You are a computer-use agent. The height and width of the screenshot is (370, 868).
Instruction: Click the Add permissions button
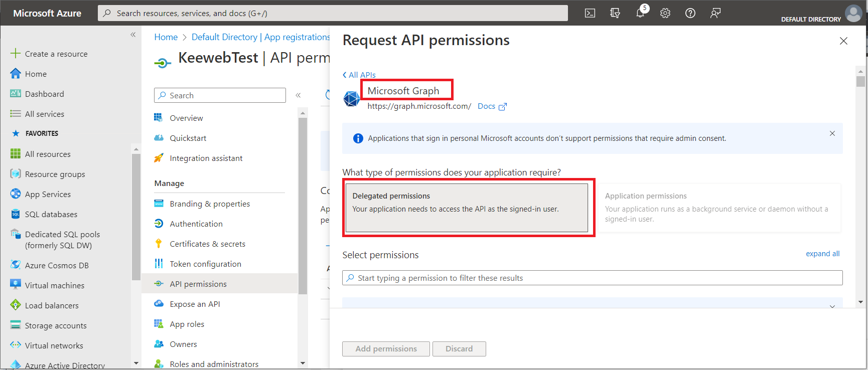click(386, 349)
